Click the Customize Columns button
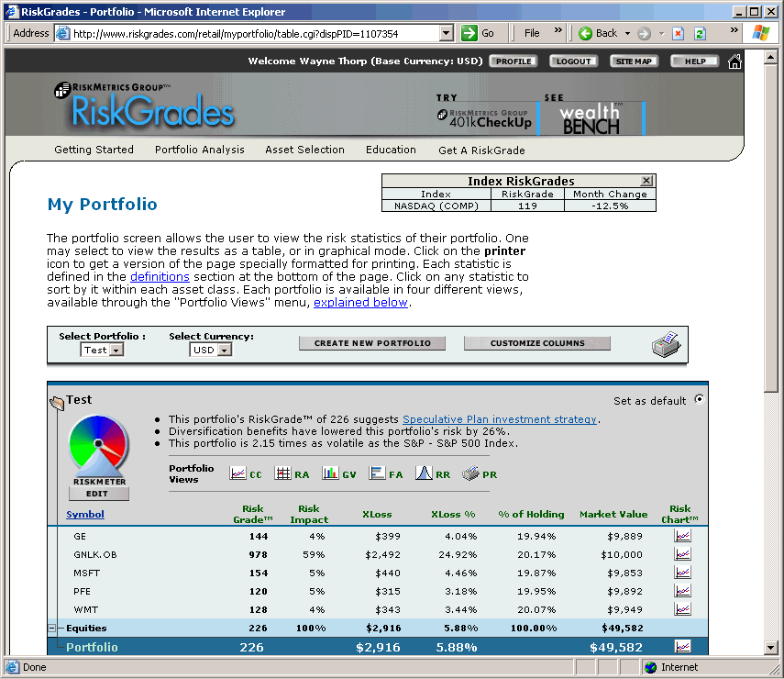The height and width of the screenshot is (679, 784). pos(536,343)
